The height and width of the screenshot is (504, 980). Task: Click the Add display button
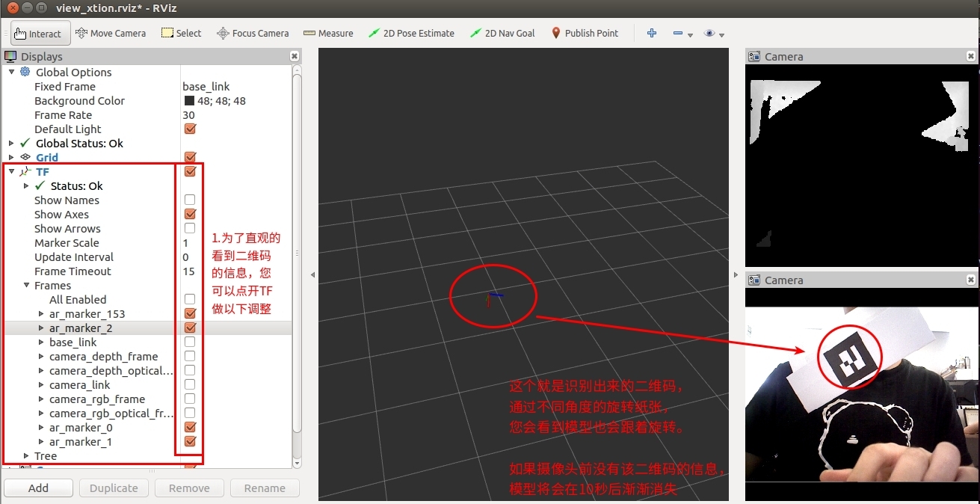tap(39, 488)
